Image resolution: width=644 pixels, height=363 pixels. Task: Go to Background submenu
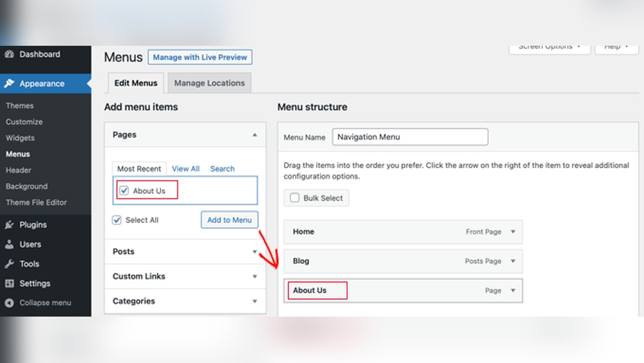tap(26, 186)
